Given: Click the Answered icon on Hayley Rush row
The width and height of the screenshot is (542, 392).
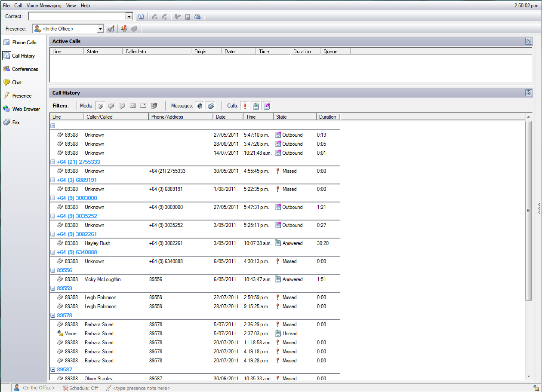Looking at the screenshot, I should click(x=278, y=243).
